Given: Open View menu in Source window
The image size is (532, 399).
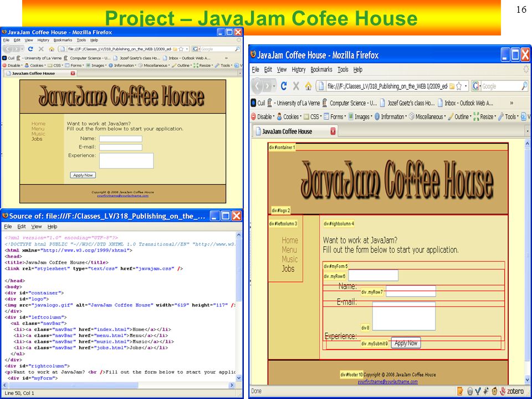Looking at the screenshot, I should point(37,227).
